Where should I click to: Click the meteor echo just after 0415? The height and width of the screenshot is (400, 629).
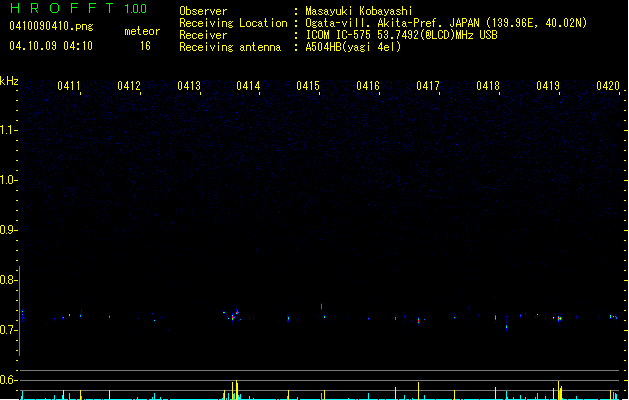[322, 307]
